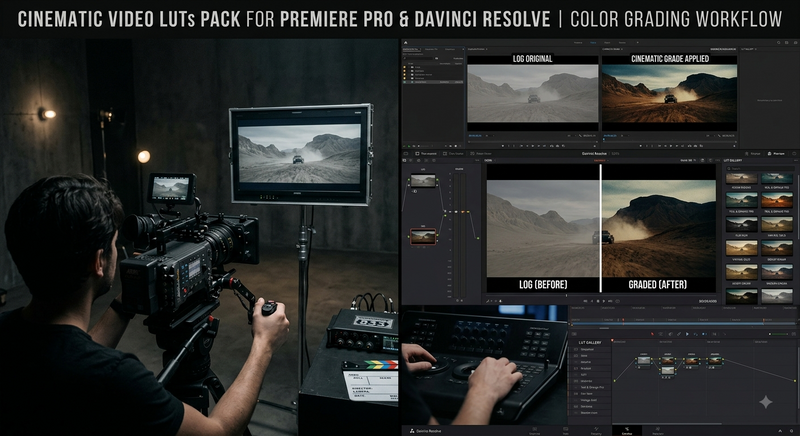Screen dimensions: 800x436
Task: Select the red pointer tool in node editor toolbar
Action: tap(652, 334)
